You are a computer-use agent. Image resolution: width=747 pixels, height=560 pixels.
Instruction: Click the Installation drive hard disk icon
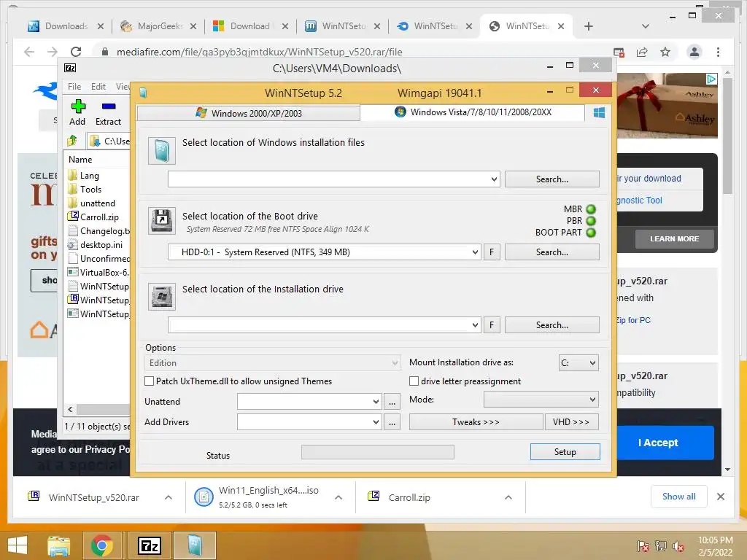(x=161, y=297)
